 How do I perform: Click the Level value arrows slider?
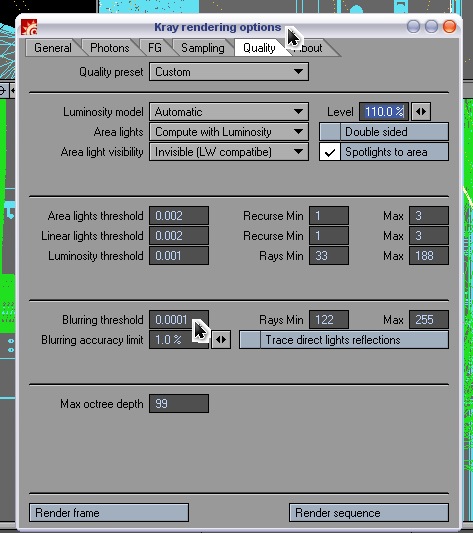(x=421, y=112)
